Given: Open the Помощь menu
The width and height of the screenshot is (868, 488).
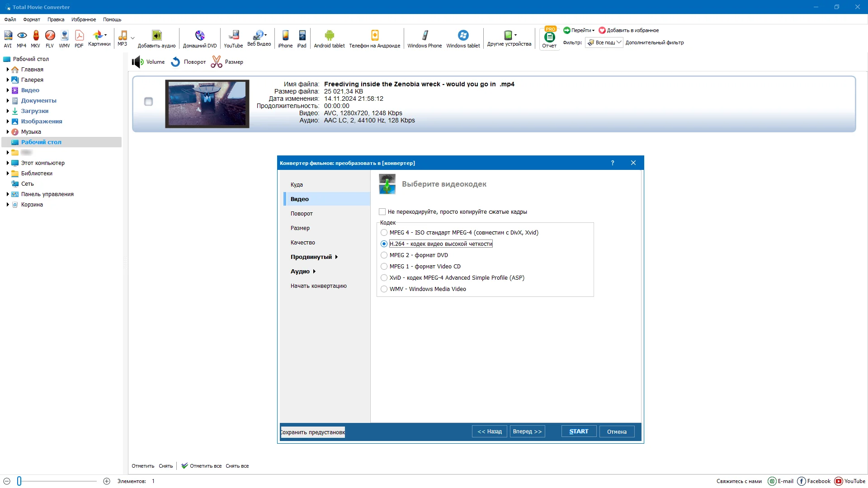Looking at the screenshot, I should point(112,19).
